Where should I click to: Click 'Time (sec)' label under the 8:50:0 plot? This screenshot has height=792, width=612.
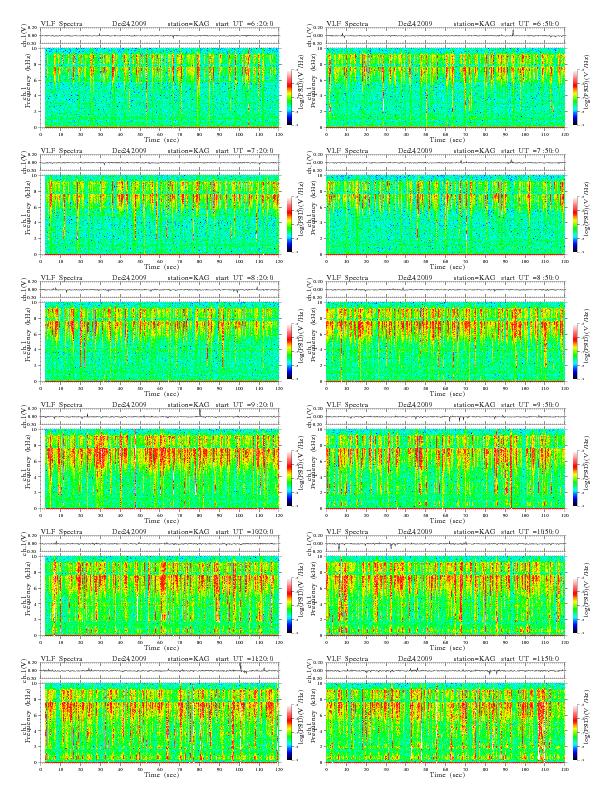click(x=447, y=393)
